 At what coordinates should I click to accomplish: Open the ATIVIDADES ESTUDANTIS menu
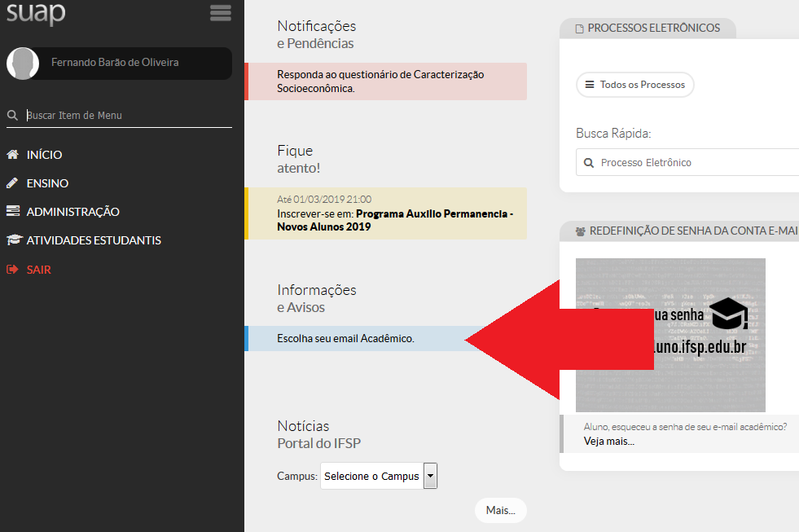tap(94, 240)
